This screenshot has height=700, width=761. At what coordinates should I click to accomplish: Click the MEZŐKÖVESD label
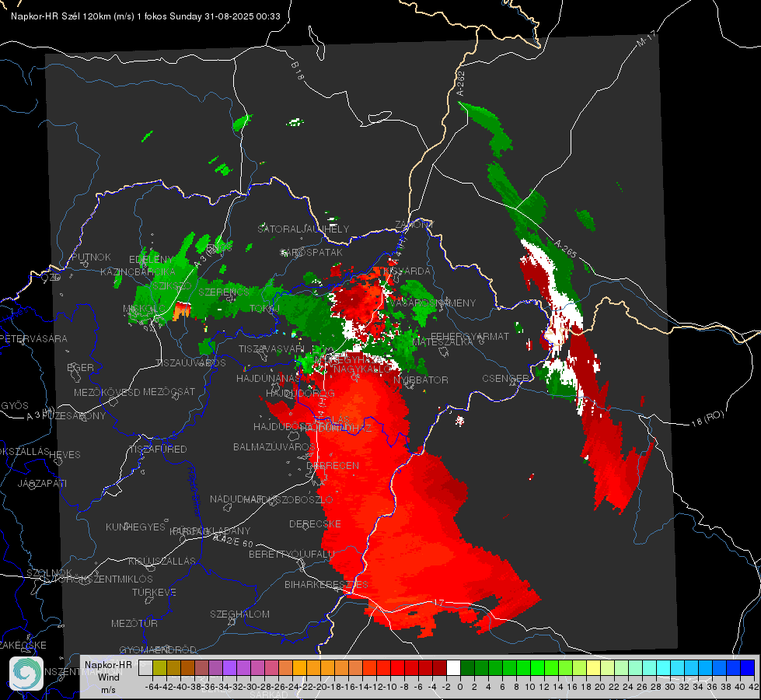click(x=106, y=392)
